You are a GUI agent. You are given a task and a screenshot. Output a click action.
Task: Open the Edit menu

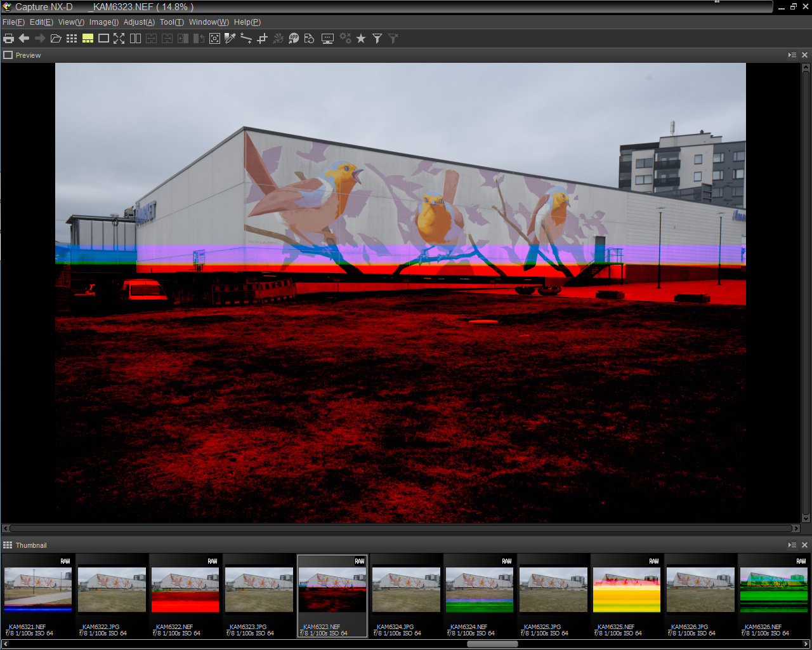point(41,22)
